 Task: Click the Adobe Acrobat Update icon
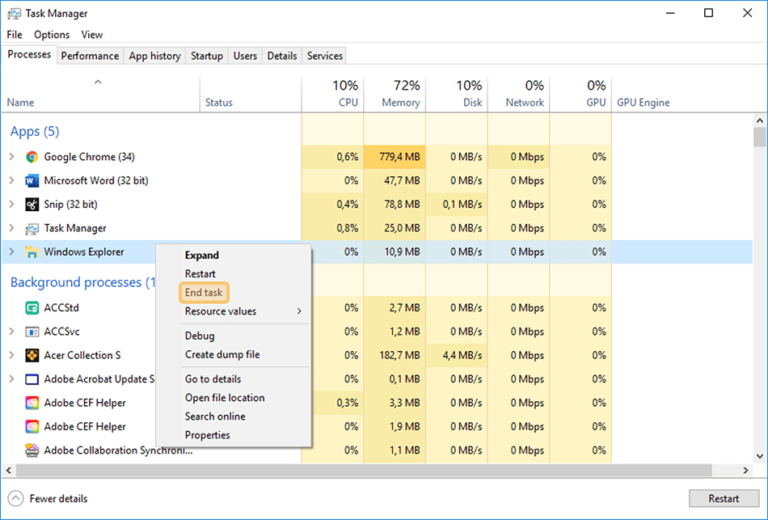coord(32,379)
